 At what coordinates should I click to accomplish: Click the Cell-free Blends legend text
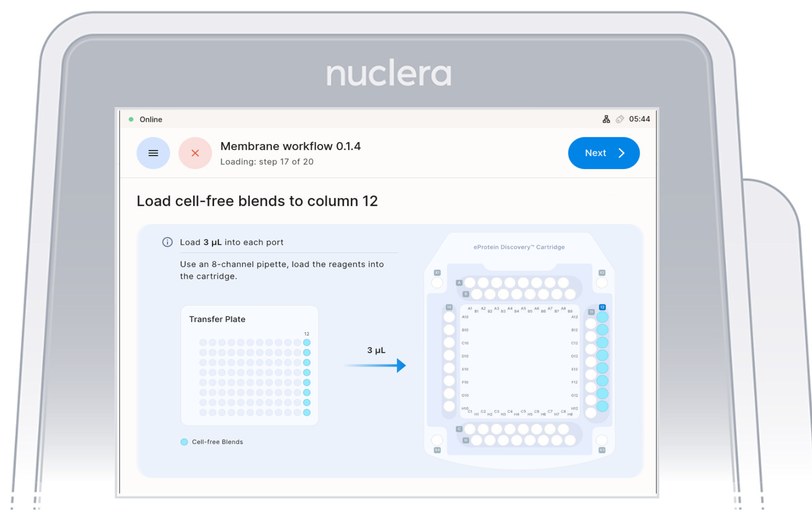217,442
